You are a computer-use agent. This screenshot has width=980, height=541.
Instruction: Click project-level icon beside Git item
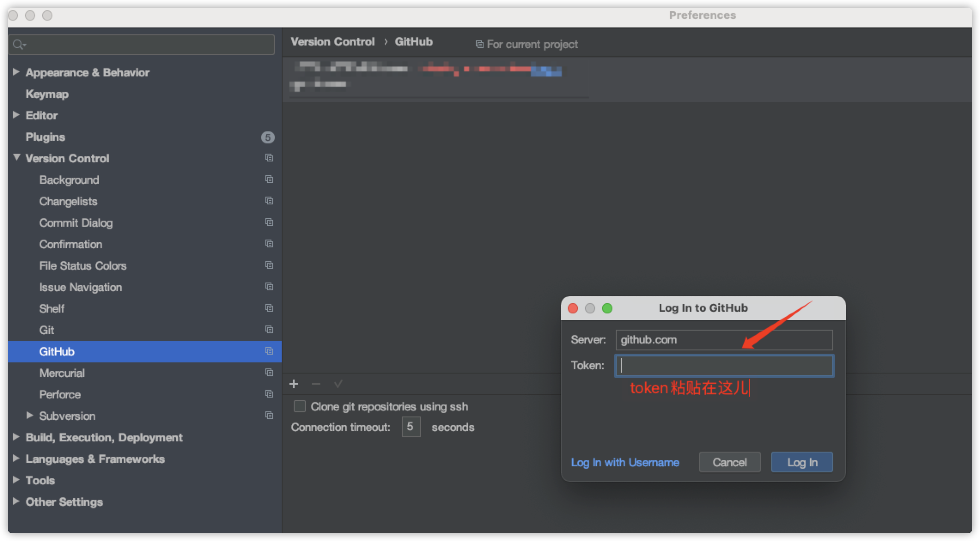click(x=269, y=329)
